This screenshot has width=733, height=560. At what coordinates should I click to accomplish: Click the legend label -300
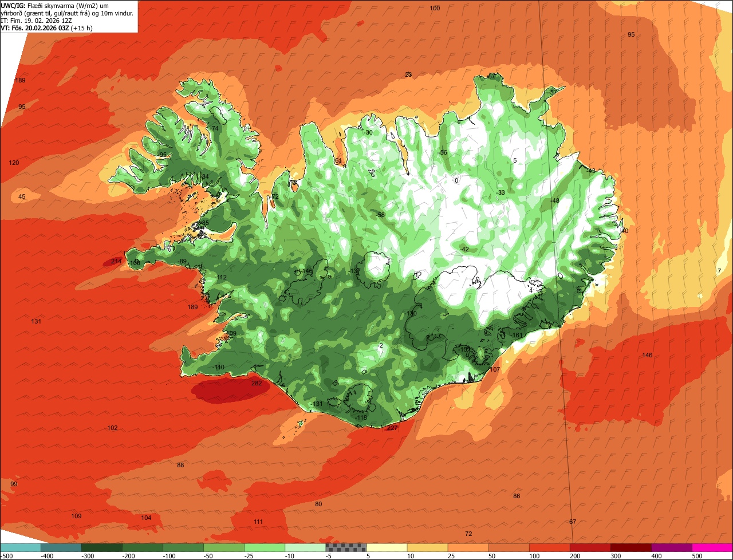[87, 555]
